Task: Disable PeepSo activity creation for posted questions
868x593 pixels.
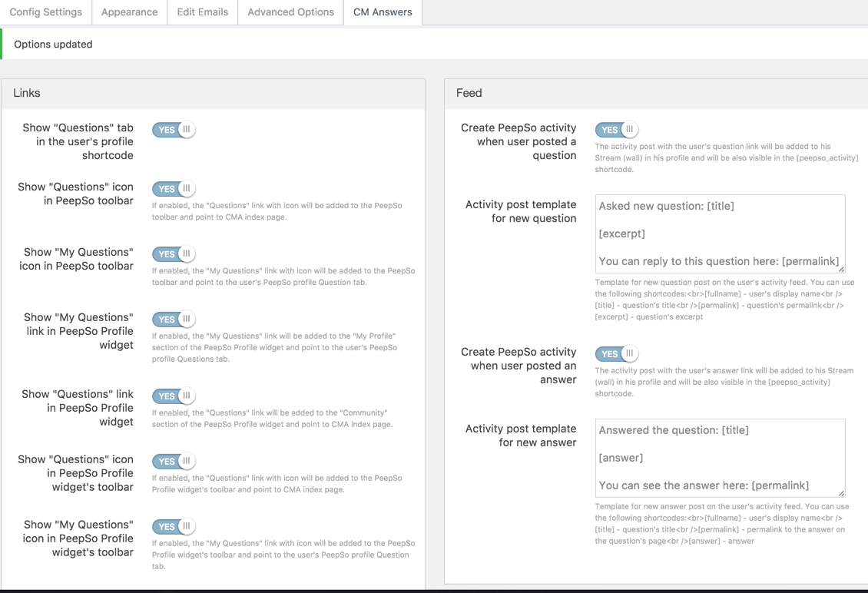Action: click(x=617, y=130)
